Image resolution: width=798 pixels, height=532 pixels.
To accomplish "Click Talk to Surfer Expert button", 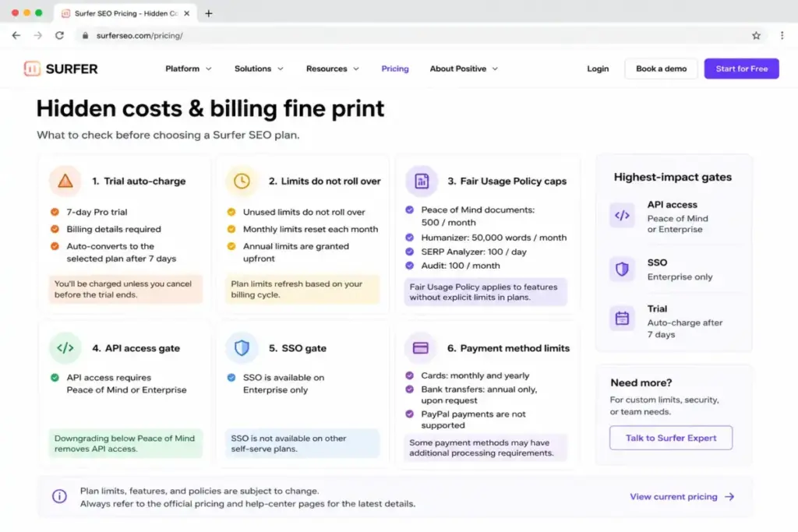I will pyautogui.click(x=671, y=438).
